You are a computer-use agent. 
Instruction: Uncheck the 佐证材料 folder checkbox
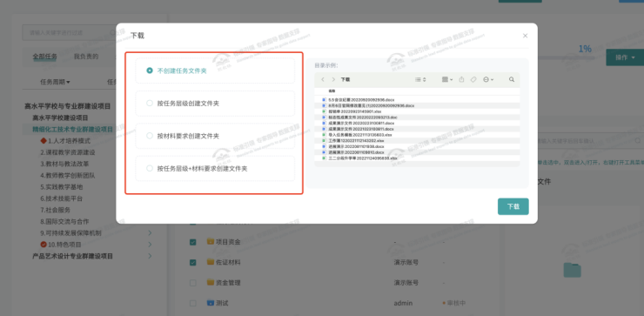pos(192,262)
